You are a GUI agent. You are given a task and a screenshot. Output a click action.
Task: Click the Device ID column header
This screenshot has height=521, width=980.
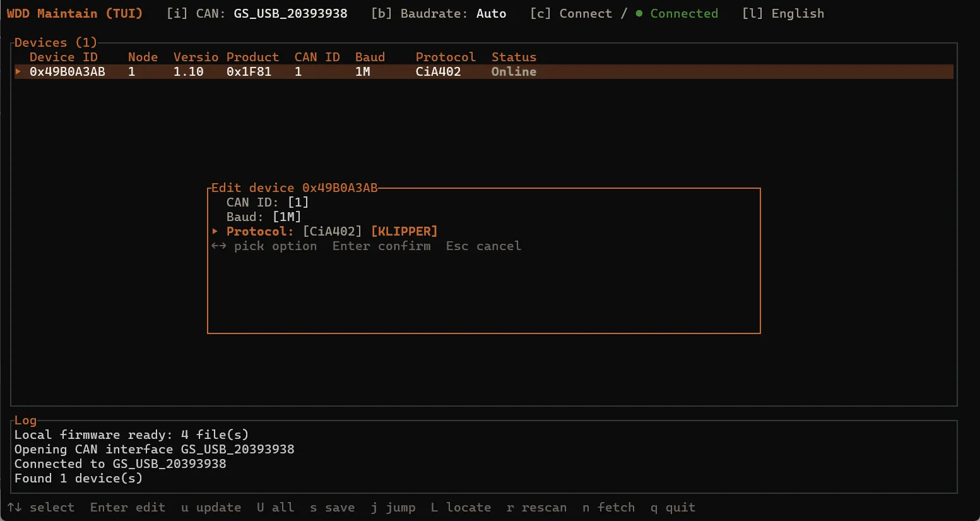pos(64,57)
